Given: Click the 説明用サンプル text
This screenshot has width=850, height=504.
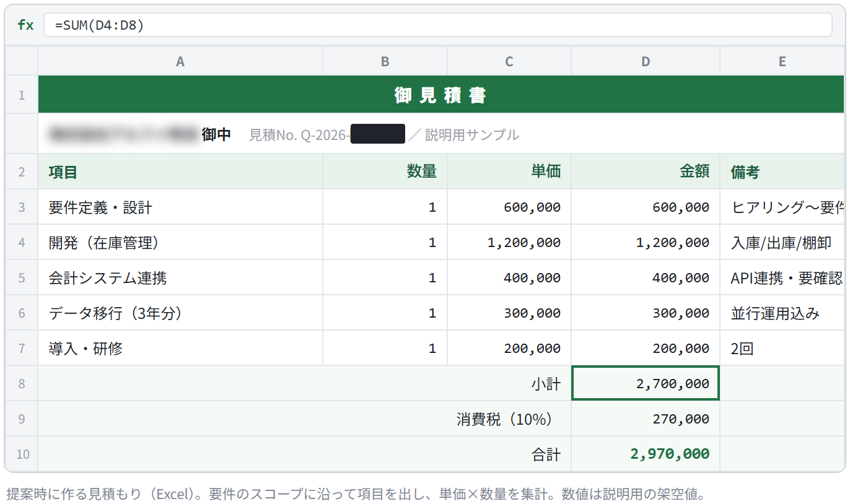Looking at the screenshot, I should [472, 134].
